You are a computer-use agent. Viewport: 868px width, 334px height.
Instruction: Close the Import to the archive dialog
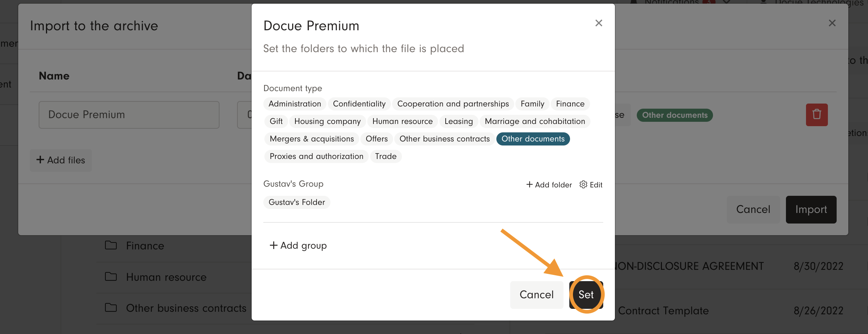832,23
